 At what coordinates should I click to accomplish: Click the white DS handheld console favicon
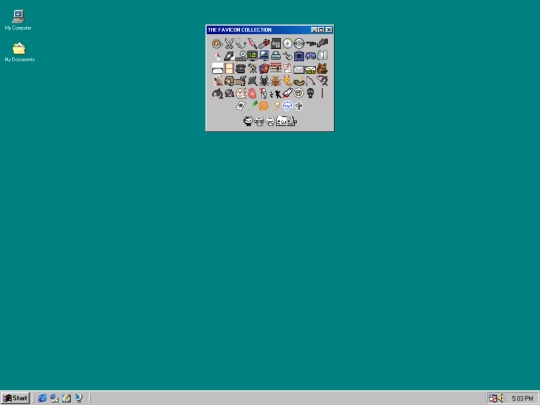click(x=217, y=68)
